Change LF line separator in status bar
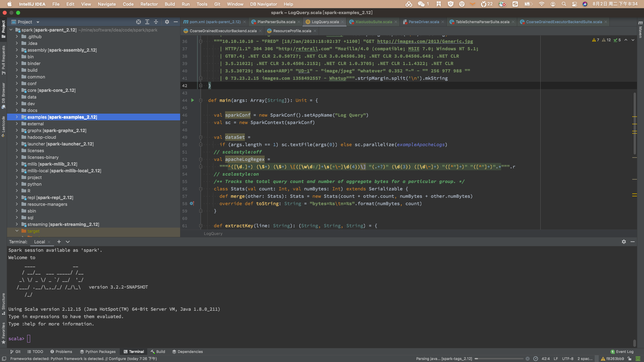 point(556,359)
